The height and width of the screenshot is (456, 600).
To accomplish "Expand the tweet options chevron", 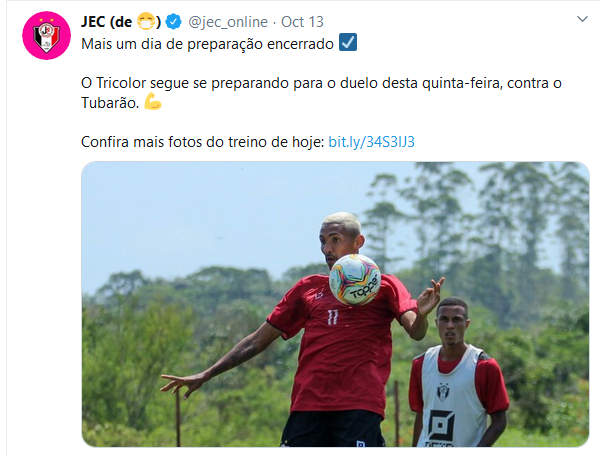I will (582, 19).
